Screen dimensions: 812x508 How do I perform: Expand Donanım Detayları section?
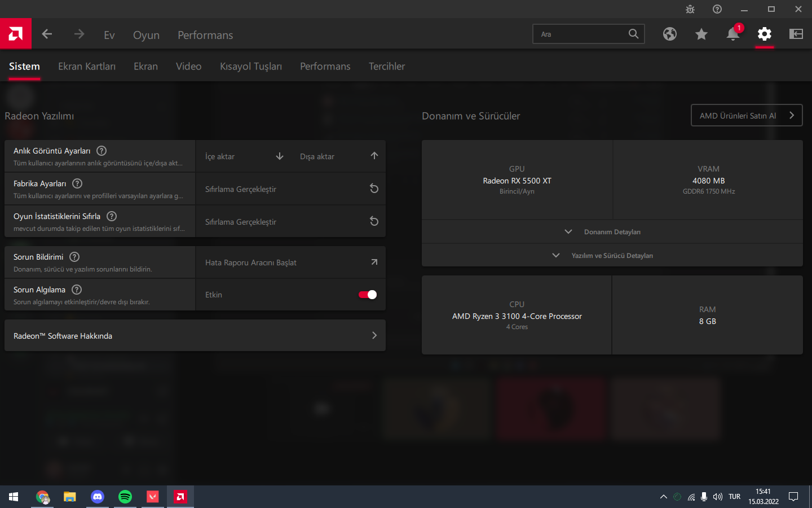point(612,232)
